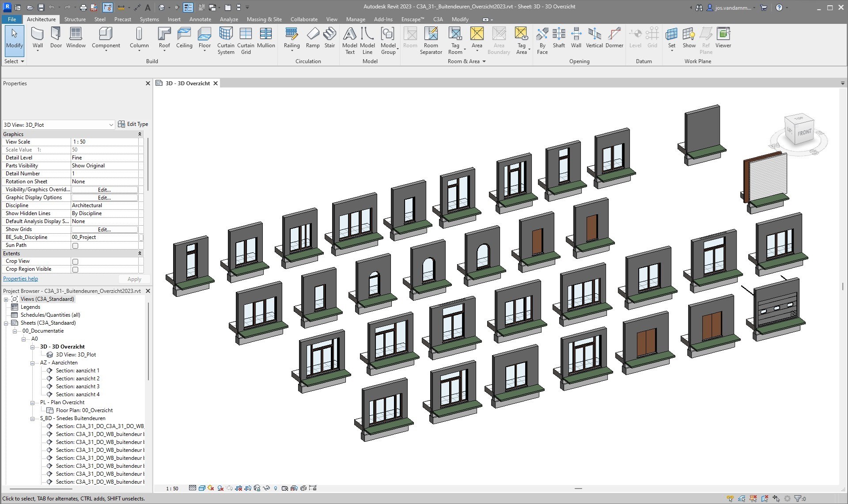Toggle the Crop View checkbox
848x504 pixels.
click(75, 261)
